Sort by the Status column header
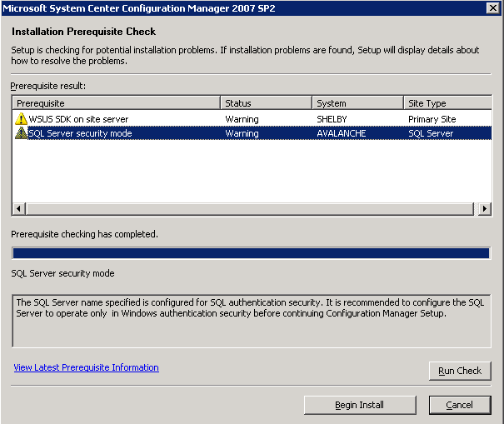 (266, 103)
